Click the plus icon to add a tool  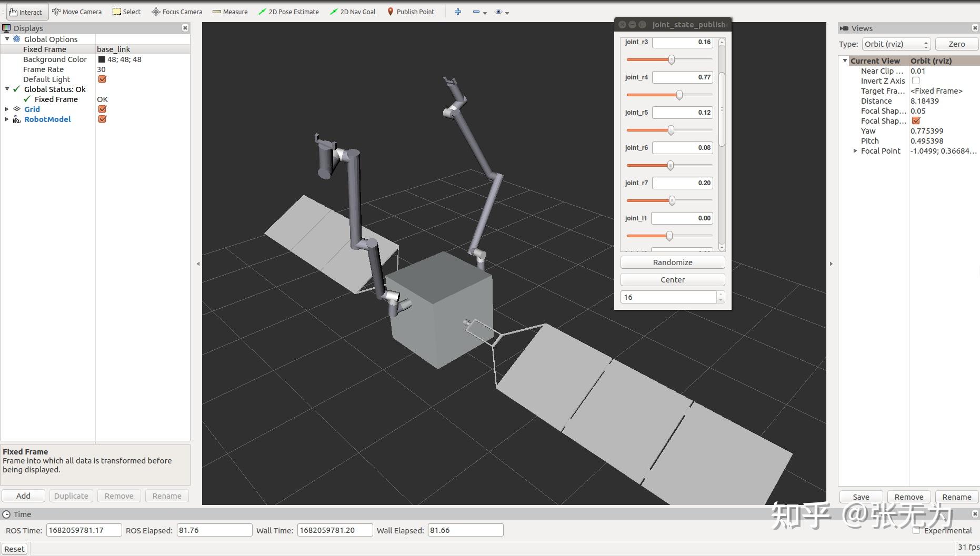(x=457, y=11)
